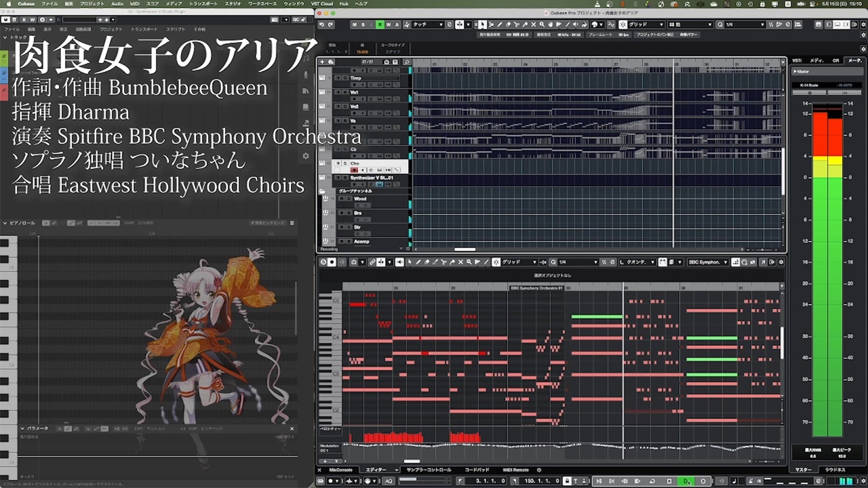Click the Record button in transport
Screen dimensions: 868x488
point(703,481)
